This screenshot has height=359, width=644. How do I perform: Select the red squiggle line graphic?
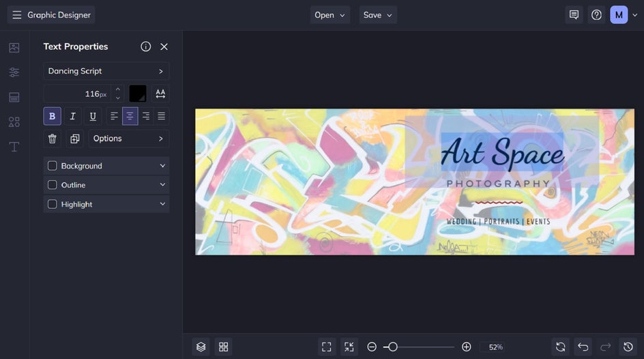499,203
